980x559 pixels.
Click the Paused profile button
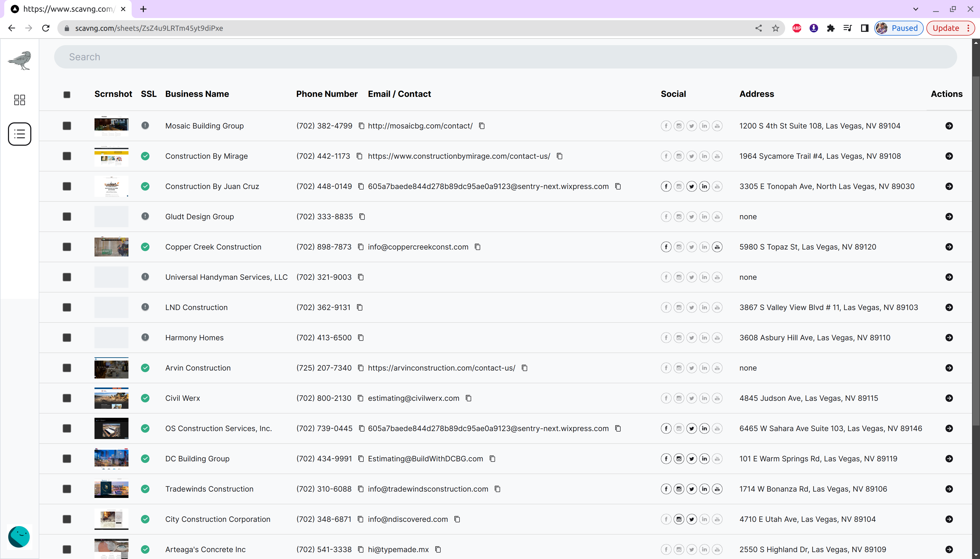click(x=899, y=28)
